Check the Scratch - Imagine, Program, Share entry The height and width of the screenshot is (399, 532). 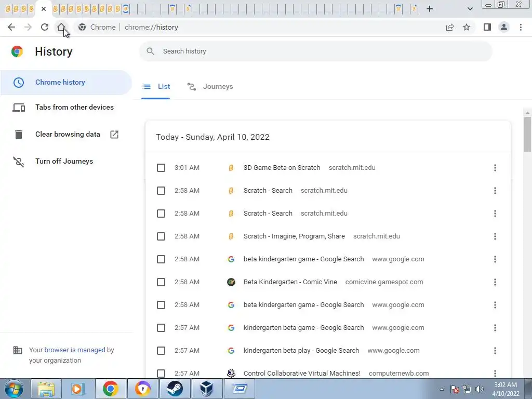pos(161,236)
